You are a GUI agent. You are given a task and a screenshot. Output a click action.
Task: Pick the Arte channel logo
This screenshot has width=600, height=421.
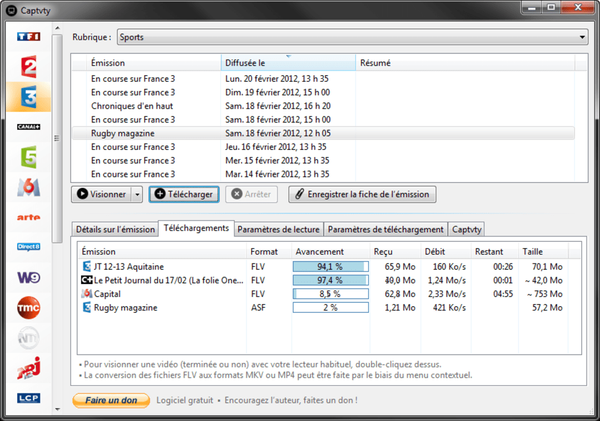click(x=29, y=217)
